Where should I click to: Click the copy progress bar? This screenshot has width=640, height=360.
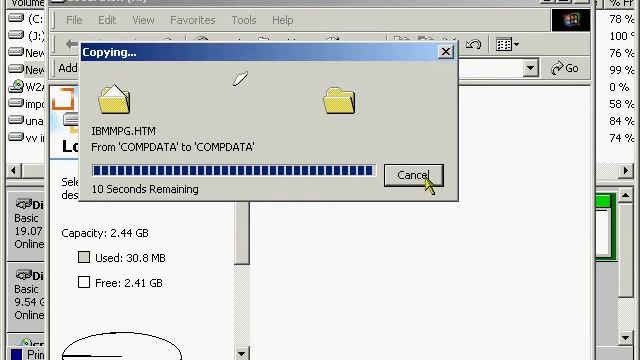click(x=233, y=170)
